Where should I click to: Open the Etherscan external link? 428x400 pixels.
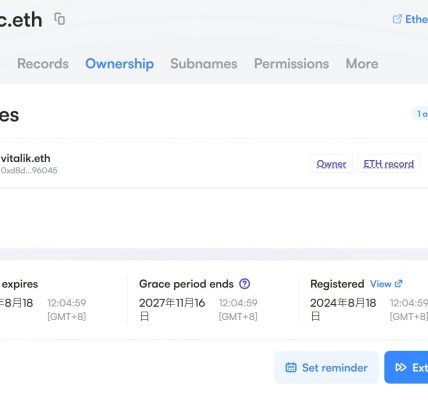[x=410, y=19]
